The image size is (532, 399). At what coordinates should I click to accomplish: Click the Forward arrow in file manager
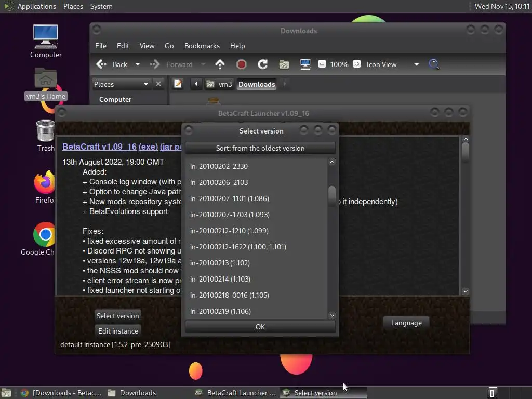pyautogui.click(x=155, y=64)
